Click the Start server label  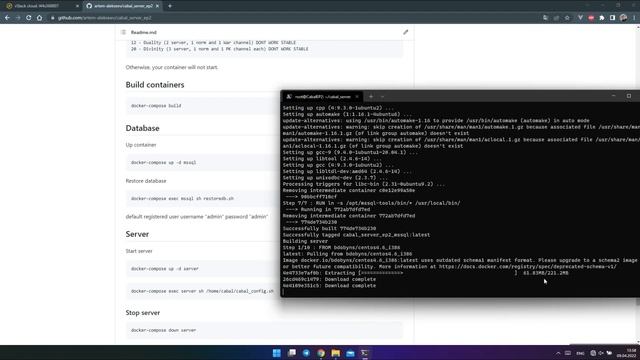click(139, 251)
